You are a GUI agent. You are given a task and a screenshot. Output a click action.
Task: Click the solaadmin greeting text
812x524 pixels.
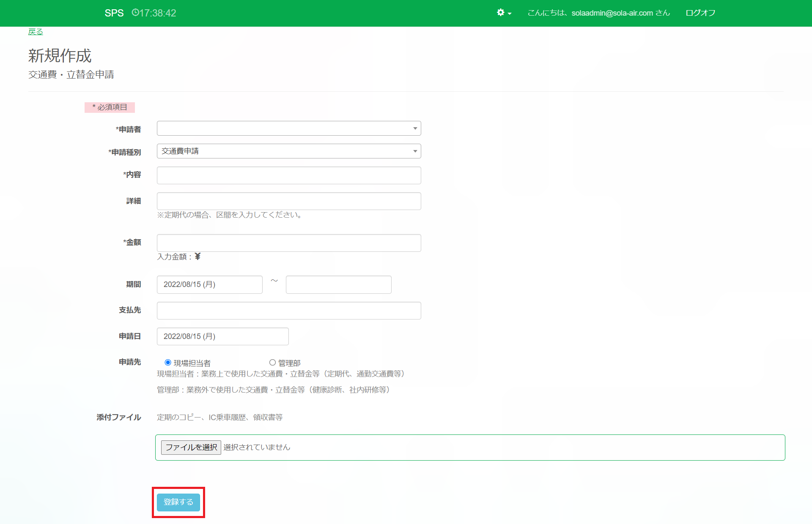[x=598, y=13]
